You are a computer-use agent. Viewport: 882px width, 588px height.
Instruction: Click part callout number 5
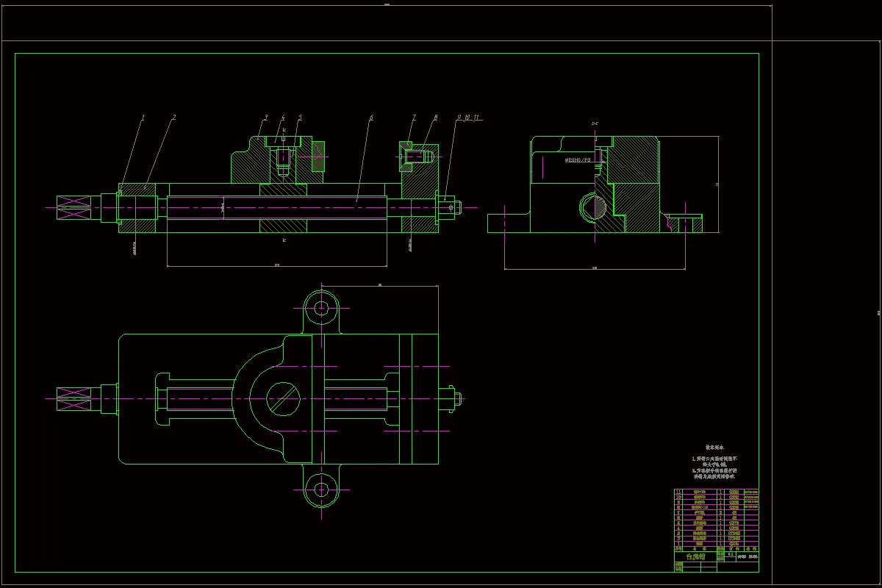click(x=300, y=117)
